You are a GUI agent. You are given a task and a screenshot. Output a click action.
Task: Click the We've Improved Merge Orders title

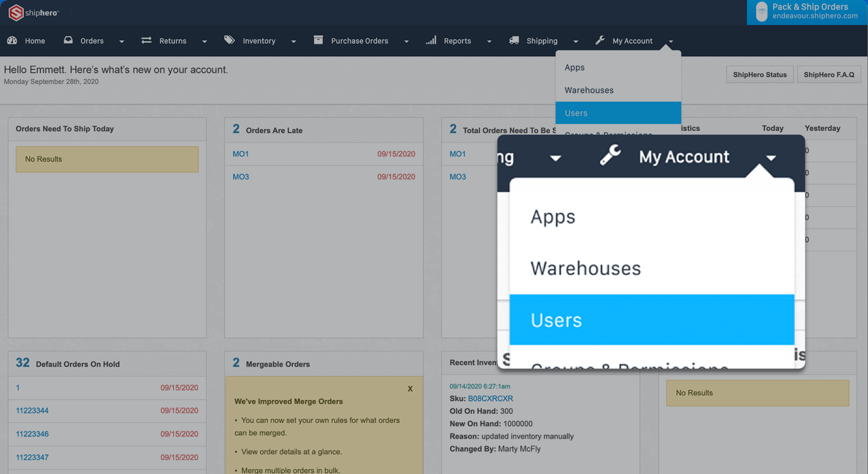(289, 401)
